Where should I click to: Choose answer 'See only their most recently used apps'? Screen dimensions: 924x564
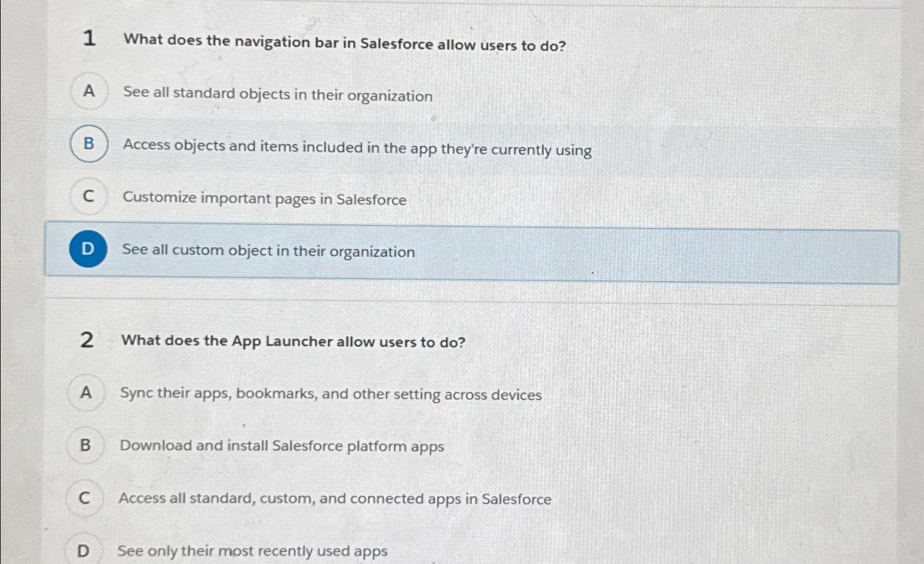coord(253,551)
